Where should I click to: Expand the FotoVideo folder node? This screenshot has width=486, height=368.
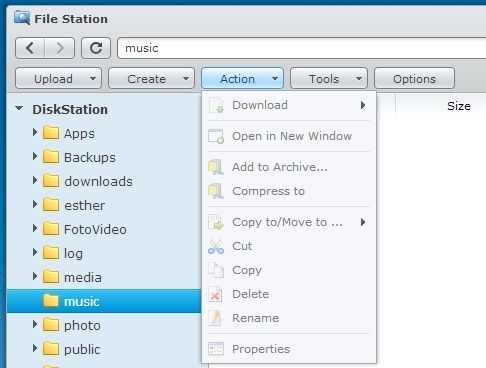tap(35, 228)
